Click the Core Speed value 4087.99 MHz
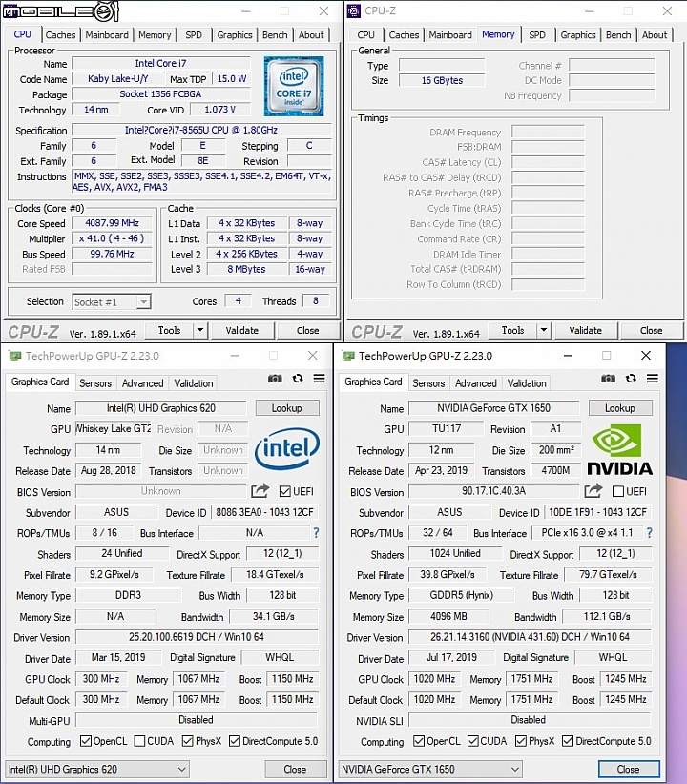Viewport: 687px width, 784px height. click(x=112, y=223)
